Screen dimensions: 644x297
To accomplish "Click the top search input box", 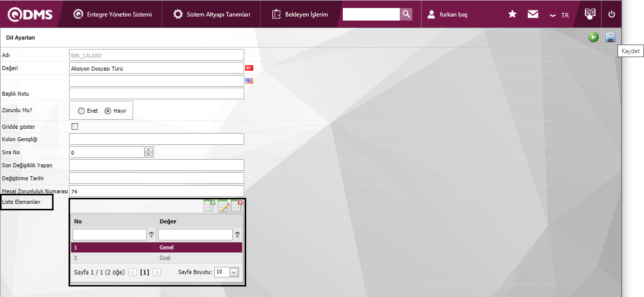I will [x=371, y=14].
